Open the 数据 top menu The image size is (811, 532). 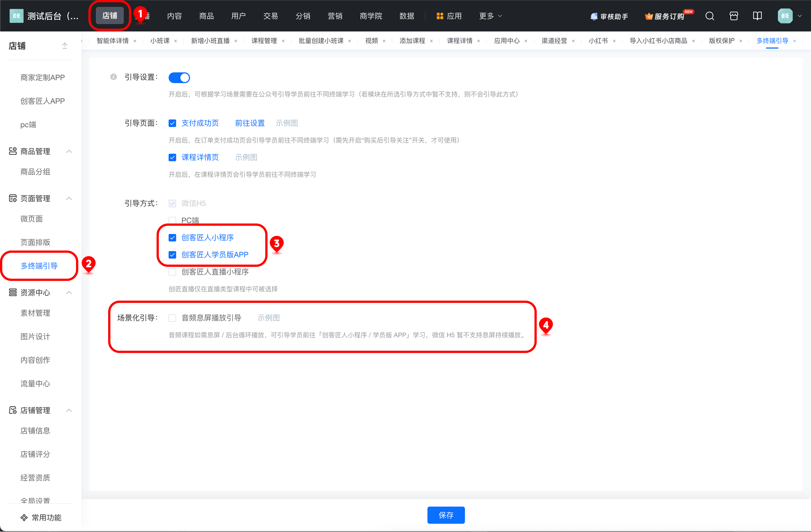(407, 16)
